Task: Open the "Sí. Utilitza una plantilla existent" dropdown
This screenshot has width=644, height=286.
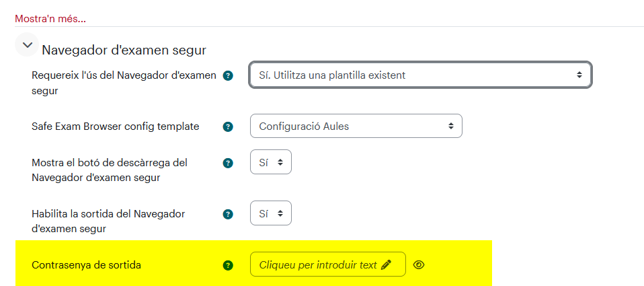Action: click(421, 75)
